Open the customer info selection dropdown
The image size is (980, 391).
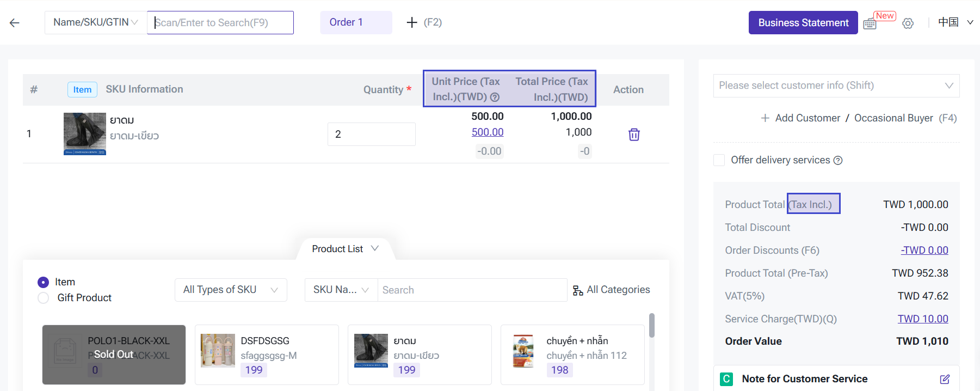(836, 85)
